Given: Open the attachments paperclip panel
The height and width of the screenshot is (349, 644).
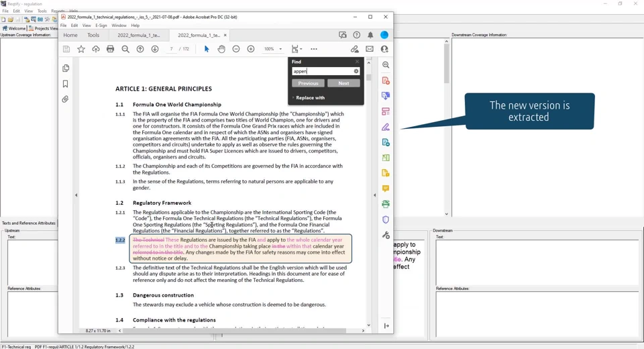Looking at the screenshot, I should (65, 99).
